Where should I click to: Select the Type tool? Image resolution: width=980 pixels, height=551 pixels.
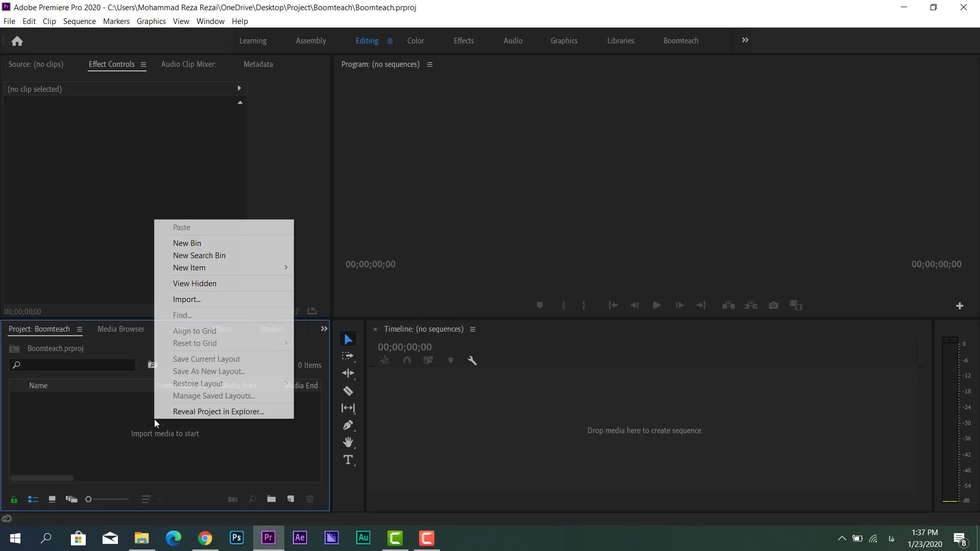[348, 460]
